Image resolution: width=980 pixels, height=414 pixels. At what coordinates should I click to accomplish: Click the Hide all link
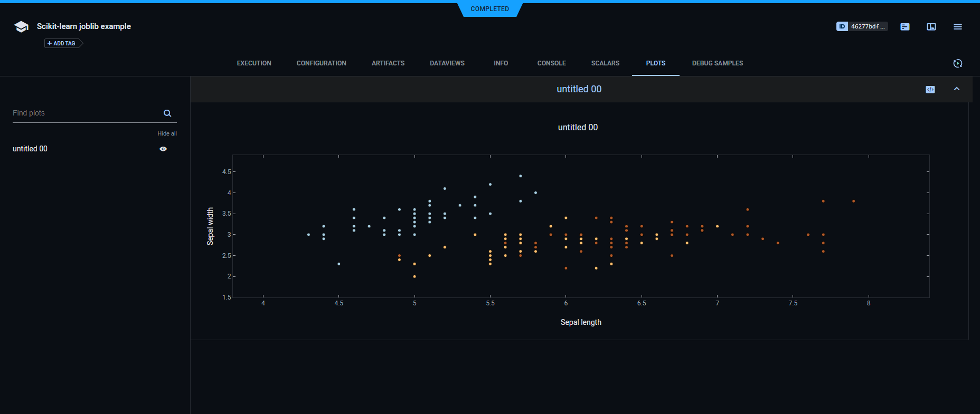point(167,134)
